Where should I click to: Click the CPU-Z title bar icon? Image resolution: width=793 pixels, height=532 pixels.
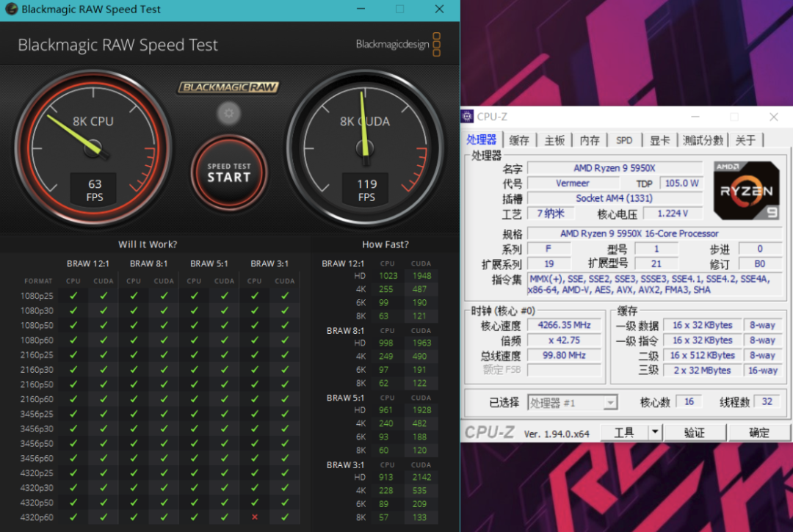(468, 117)
